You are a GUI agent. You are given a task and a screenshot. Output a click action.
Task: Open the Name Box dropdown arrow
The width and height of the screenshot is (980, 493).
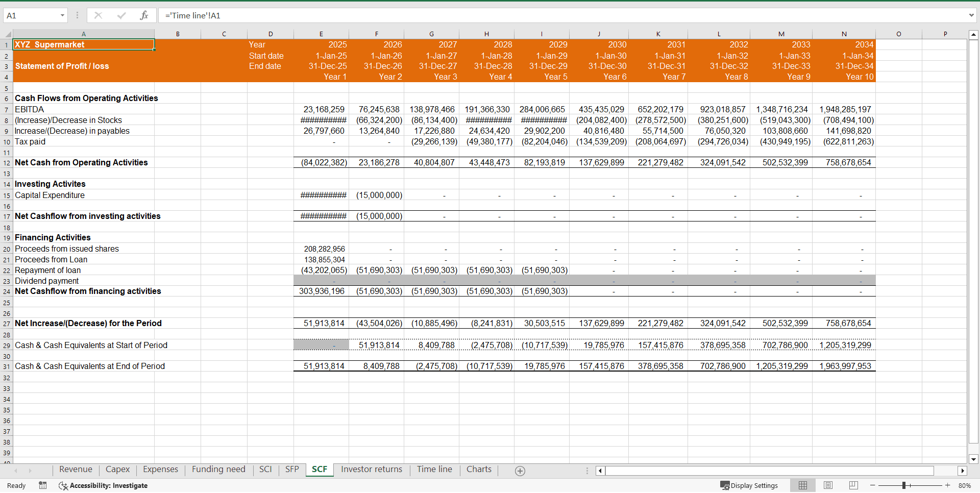(x=62, y=15)
